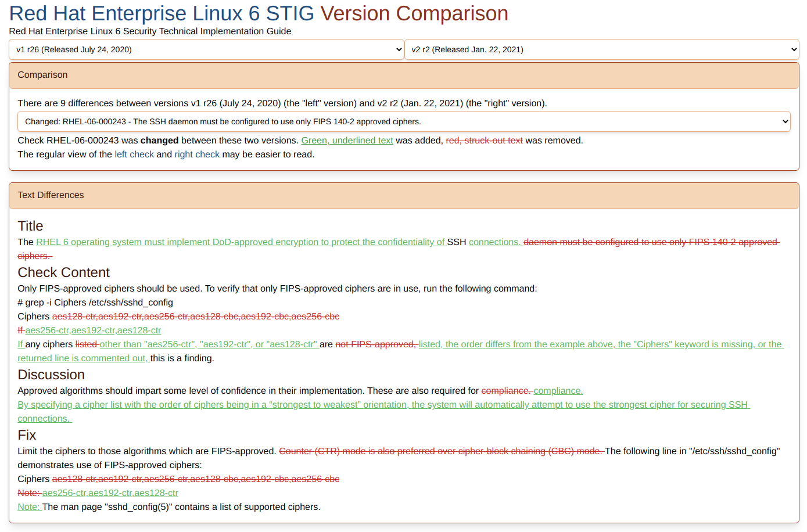
Task: Click the 'There are 9 differences' summary sentence
Action: [282, 103]
